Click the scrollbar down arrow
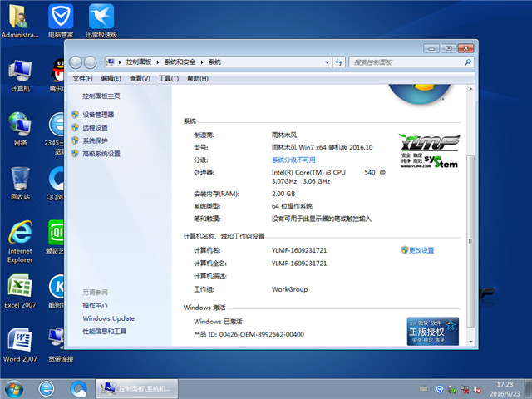The image size is (532, 399). [470, 342]
